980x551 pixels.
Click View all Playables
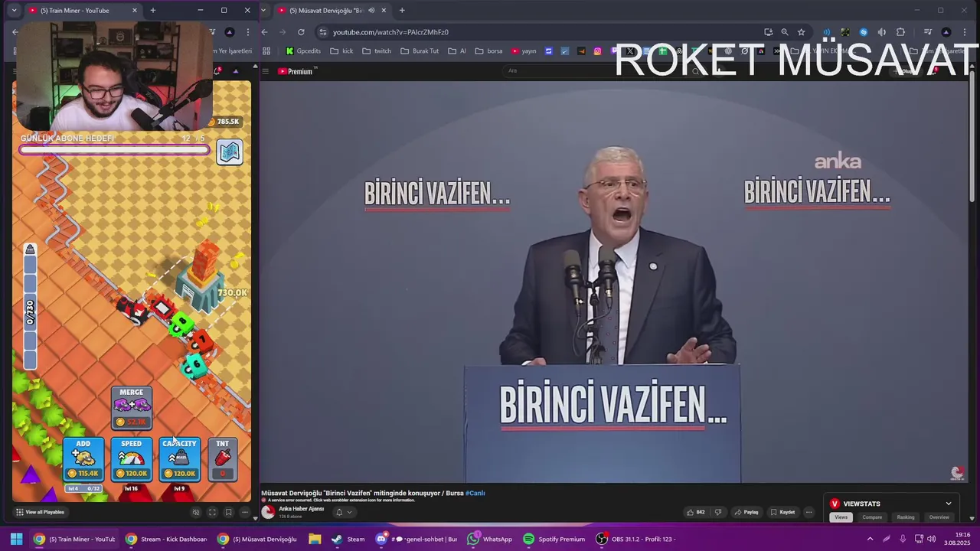pyautogui.click(x=40, y=512)
